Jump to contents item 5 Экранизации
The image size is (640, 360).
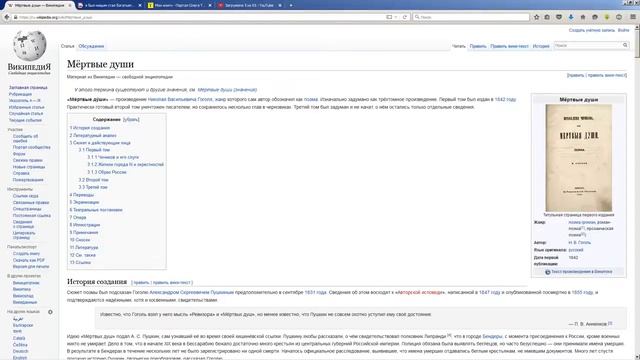[84, 202]
